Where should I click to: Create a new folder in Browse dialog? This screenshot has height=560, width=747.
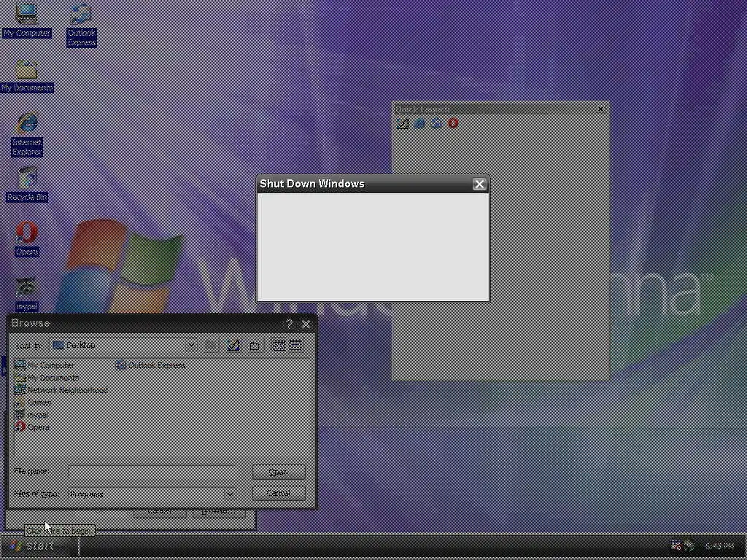pos(255,345)
